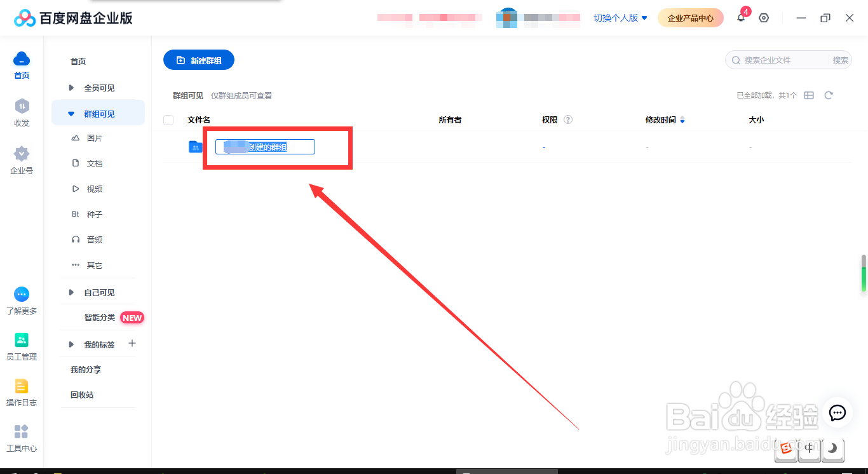Open the chat feedback bubble
The image size is (868, 474).
(x=837, y=413)
